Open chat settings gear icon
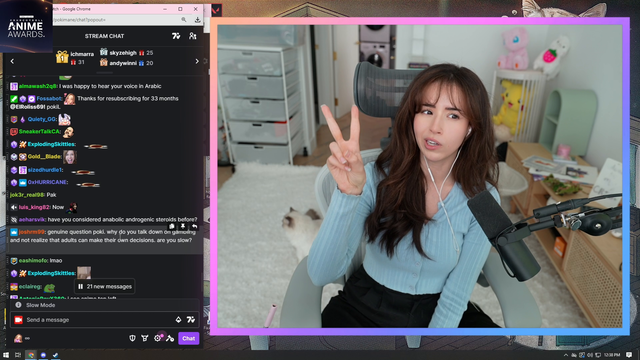The height and width of the screenshot is (360, 640). click(158, 338)
